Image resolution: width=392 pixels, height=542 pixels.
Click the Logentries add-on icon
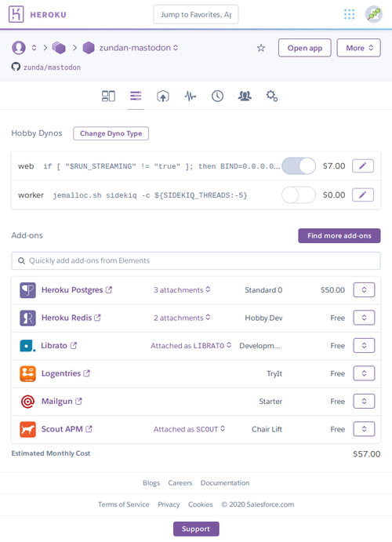coord(27,373)
